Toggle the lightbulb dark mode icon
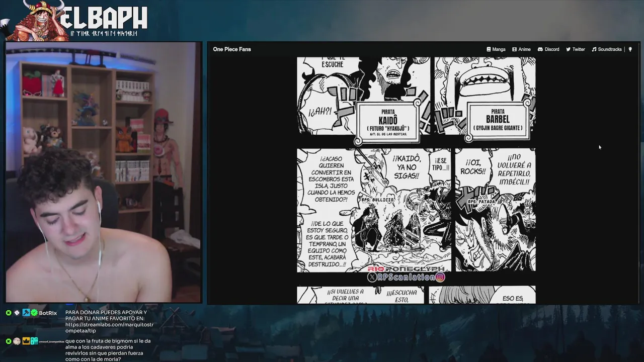 click(630, 49)
